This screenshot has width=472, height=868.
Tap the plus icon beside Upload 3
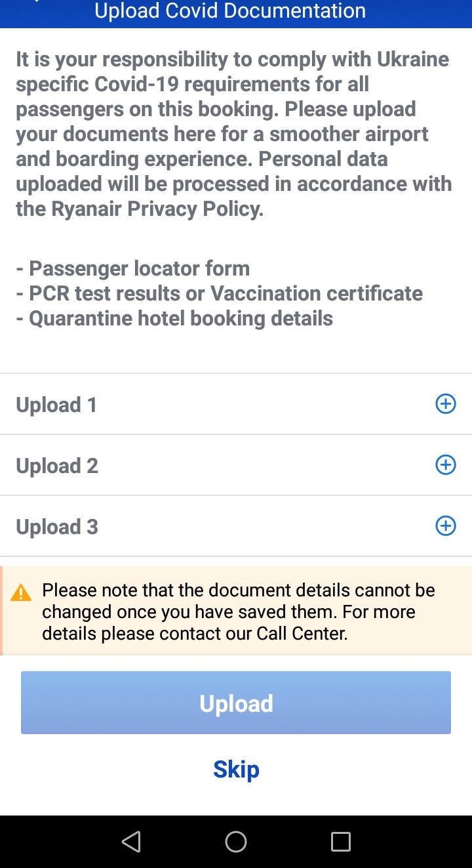click(x=446, y=526)
